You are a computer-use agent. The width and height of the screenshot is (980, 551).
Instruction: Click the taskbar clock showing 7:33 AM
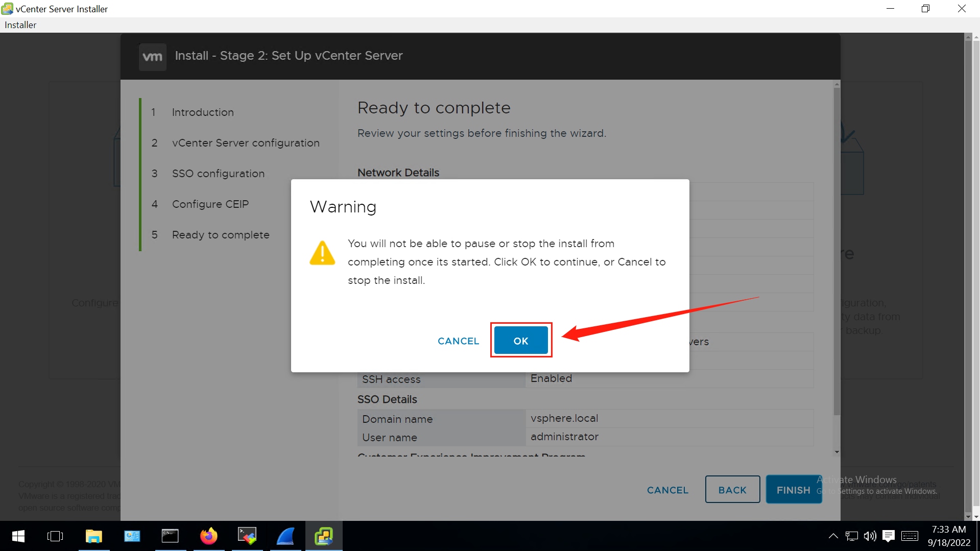[949, 536]
